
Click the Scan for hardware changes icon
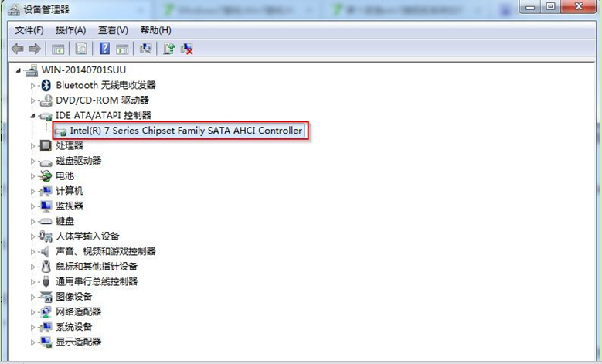coord(145,49)
